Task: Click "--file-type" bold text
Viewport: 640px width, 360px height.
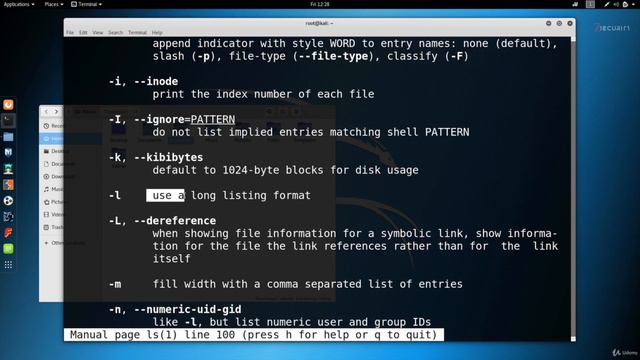Action: pos(333,56)
